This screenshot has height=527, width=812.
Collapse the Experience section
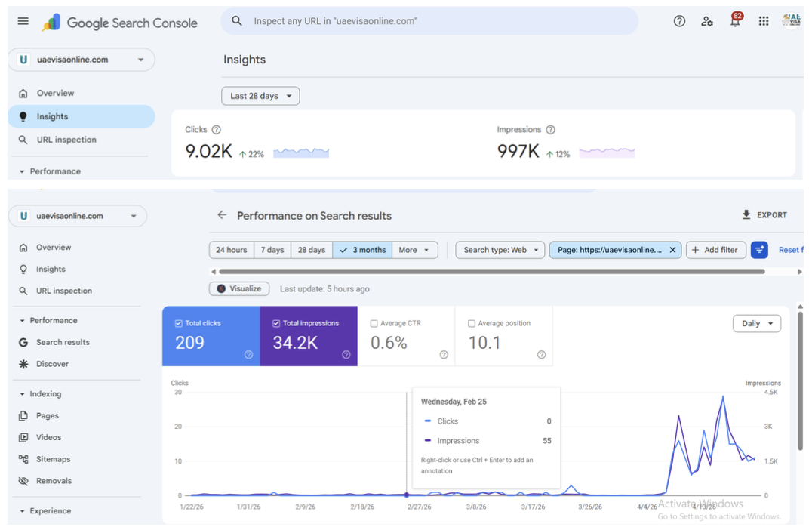click(x=22, y=511)
